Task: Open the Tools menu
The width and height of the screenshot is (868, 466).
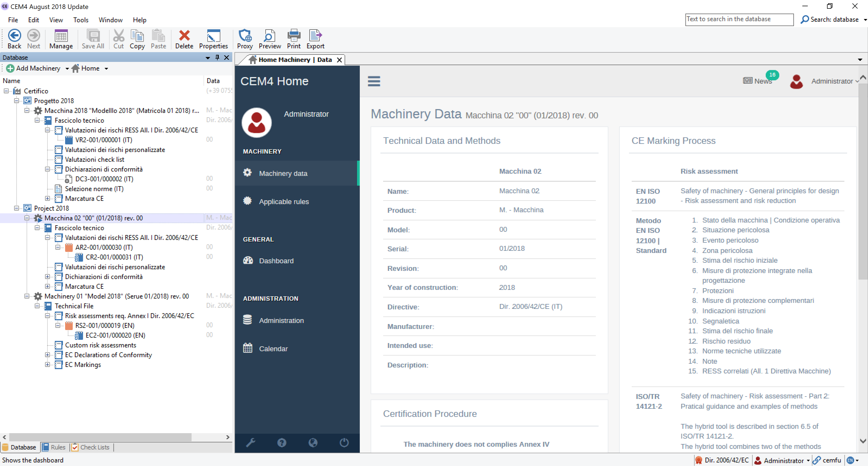Action: 81,20
